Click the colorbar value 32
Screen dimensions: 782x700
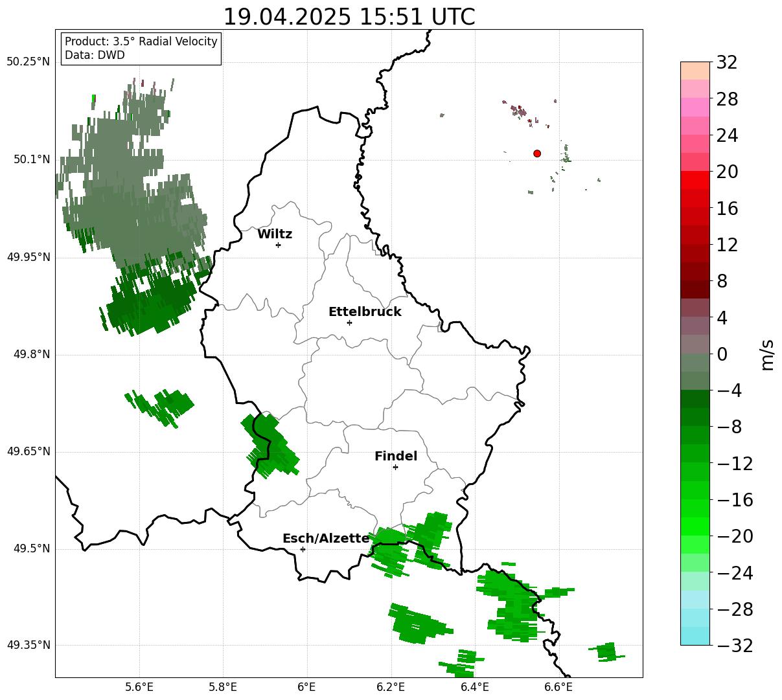pyautogui.click(x=728, y=63)
